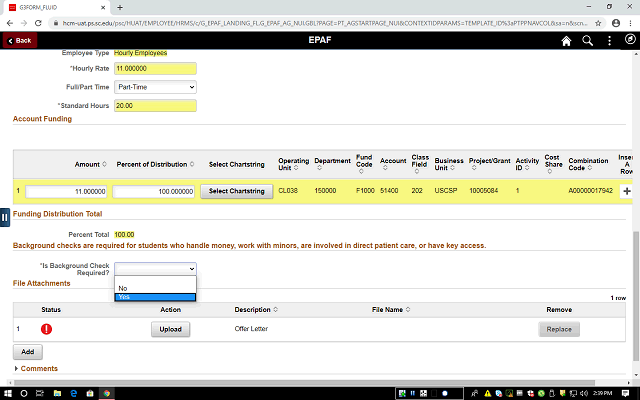Open the Full/Part Time dropdown
Image resolution: width=640 pixels, height=400 pixels.
point(155,87)
